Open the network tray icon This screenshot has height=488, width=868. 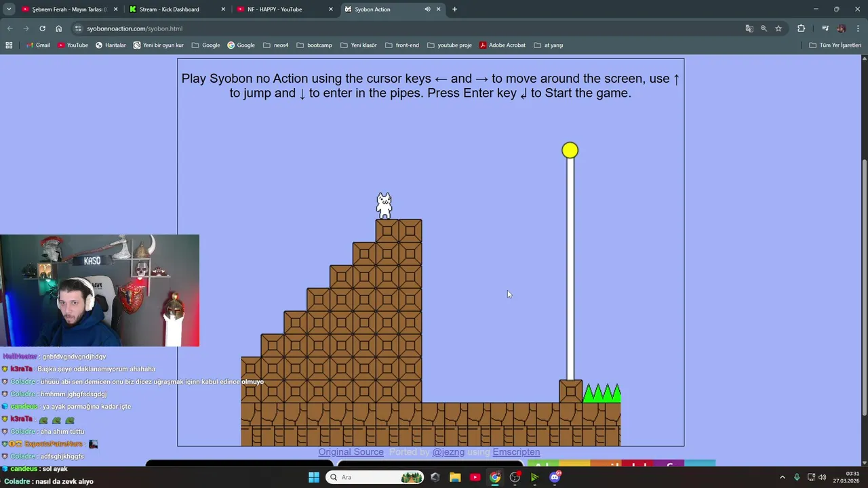pyautogui.click(x=811, y=477)
